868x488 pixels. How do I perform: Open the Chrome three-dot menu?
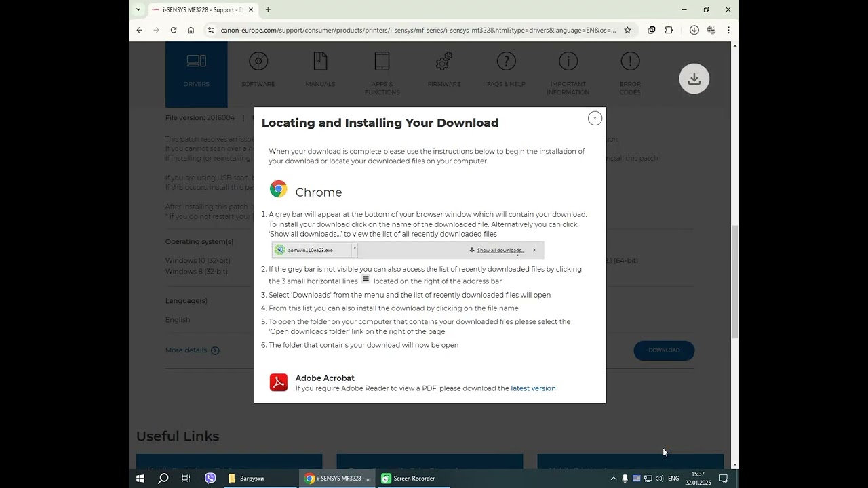(728, 30)
